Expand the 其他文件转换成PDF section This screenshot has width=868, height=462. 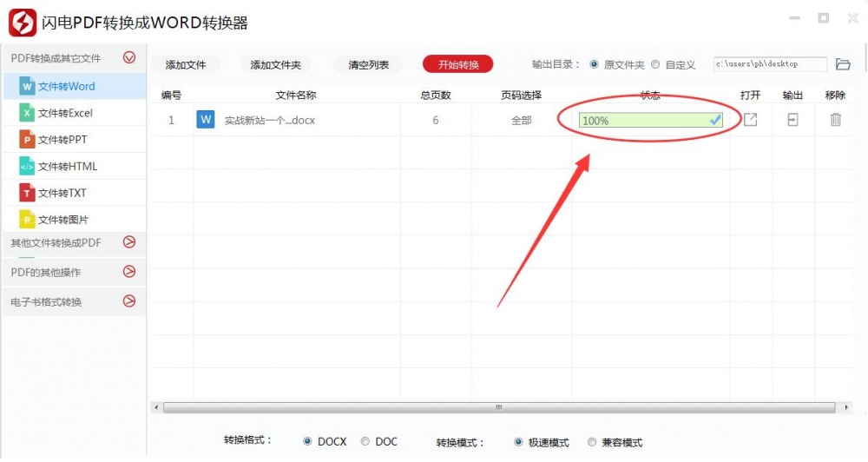tap(129, 241)
